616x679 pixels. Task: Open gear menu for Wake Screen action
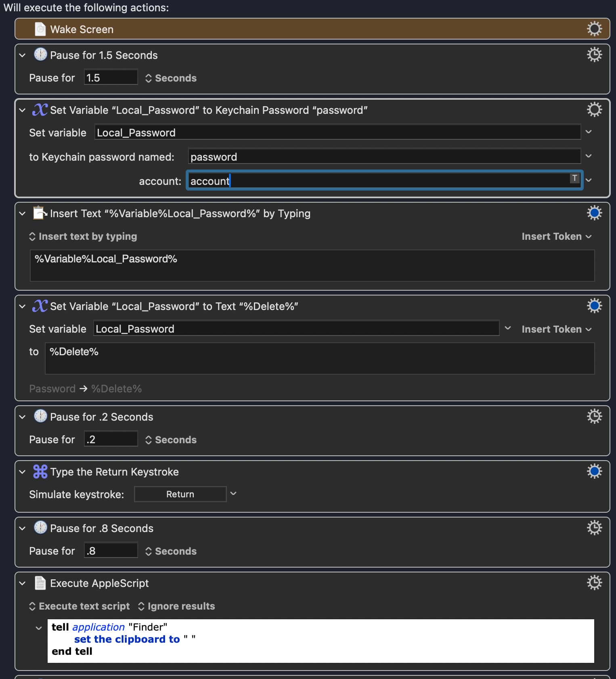tap(594, 29)
